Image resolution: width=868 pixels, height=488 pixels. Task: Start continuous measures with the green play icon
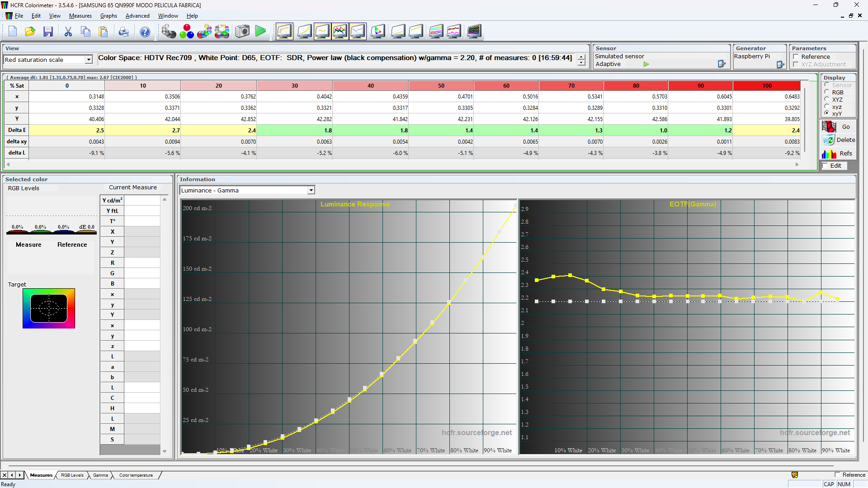pos(260,32)
